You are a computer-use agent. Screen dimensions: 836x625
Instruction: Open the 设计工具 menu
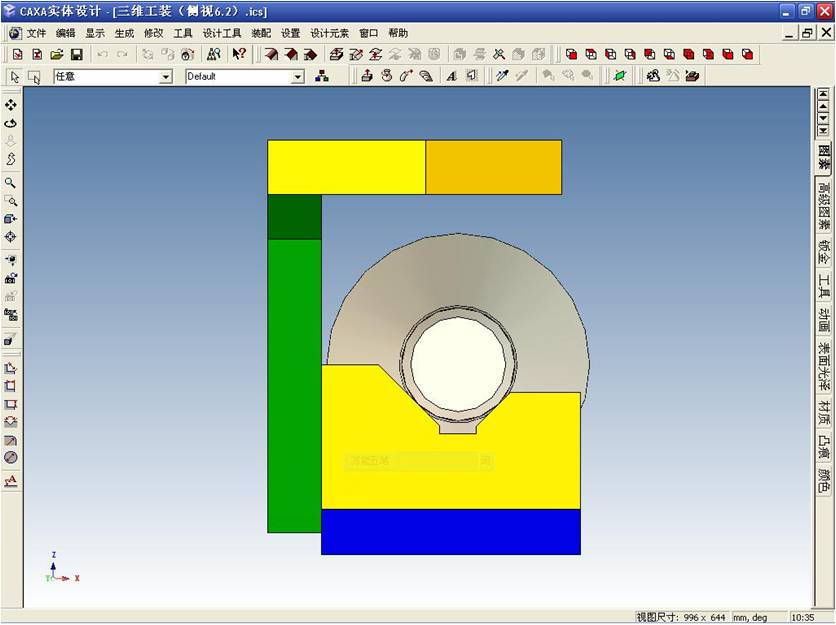click(222, 33)
